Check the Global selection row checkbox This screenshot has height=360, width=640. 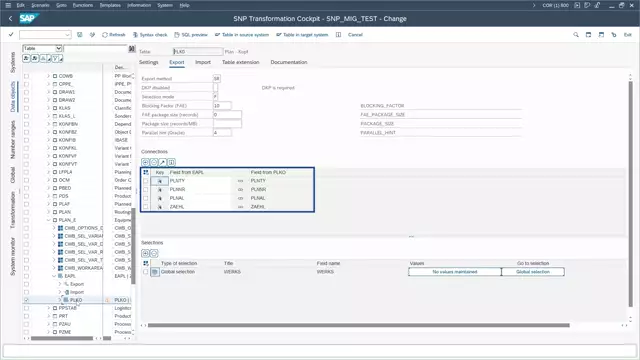point(146,272)
